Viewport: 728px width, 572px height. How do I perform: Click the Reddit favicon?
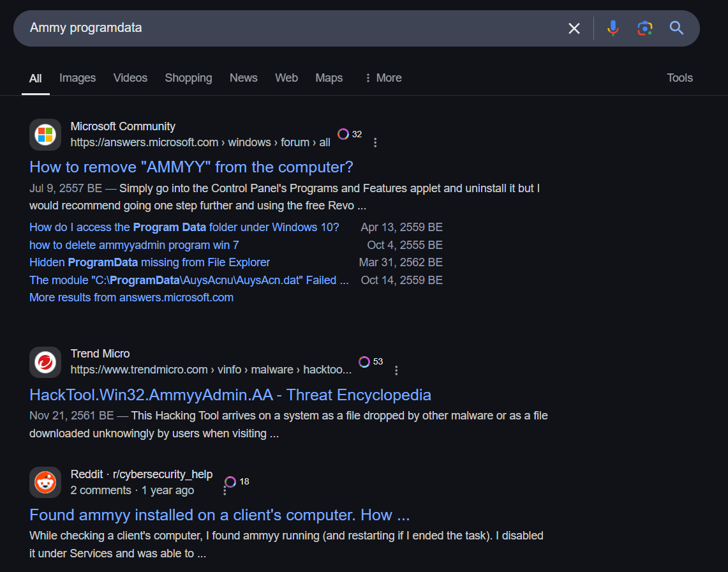click(x=45, y=482)
